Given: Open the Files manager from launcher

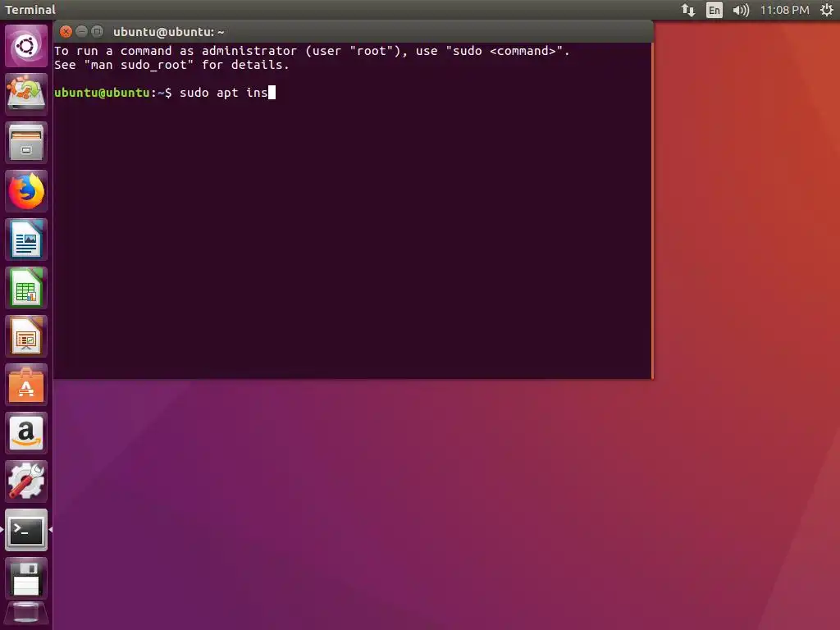Looking at the screenshot, I should click(25, 143).
